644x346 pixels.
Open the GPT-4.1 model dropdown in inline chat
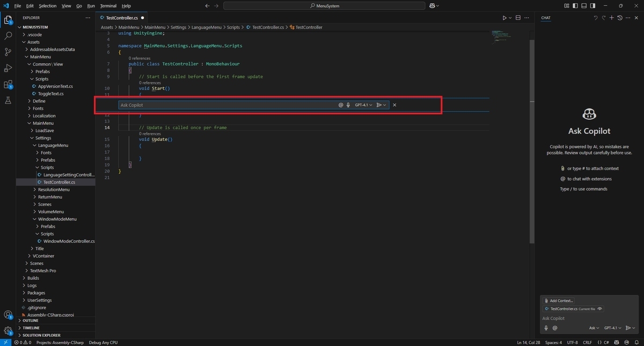(363, 105)
